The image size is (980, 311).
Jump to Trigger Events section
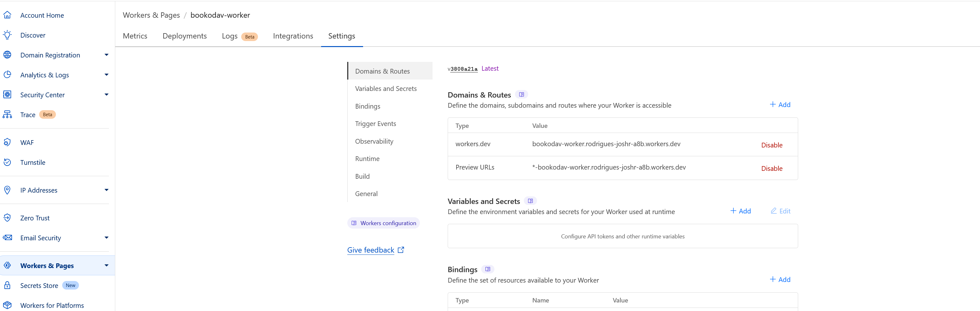pos(375,123)
